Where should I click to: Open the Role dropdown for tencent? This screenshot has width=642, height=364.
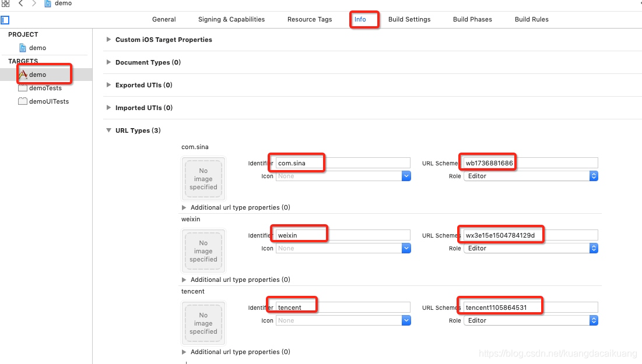pyautogui.click(x=594, y=320)
